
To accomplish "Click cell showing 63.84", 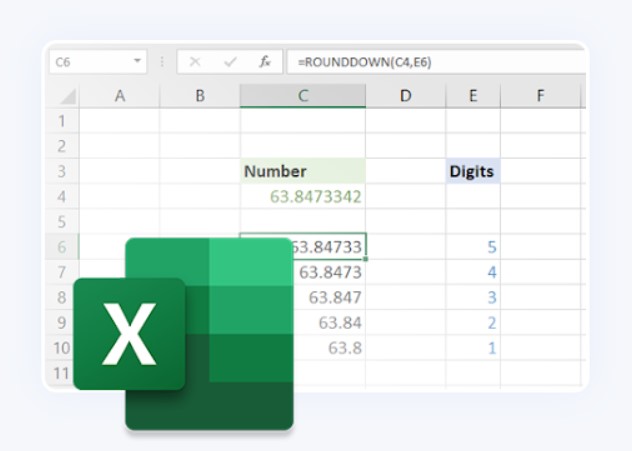I will (x=329, y=322).
